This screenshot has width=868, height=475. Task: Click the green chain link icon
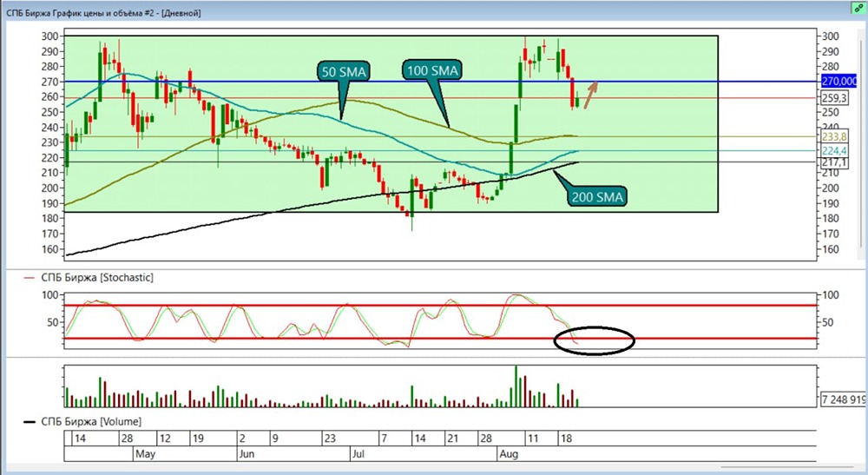pos(858,8)
